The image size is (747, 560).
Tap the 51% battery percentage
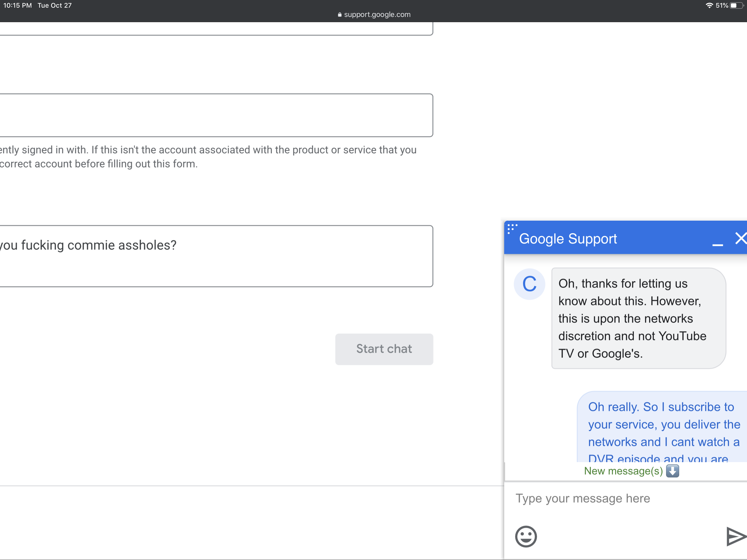click(722, 5)
